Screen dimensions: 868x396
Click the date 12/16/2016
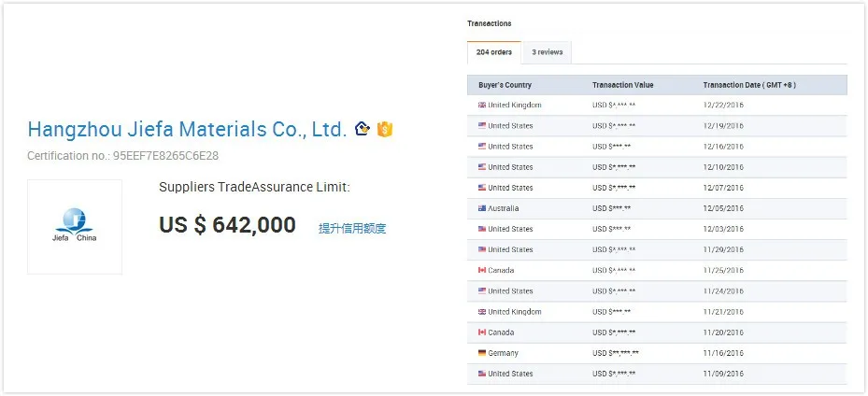723,147
